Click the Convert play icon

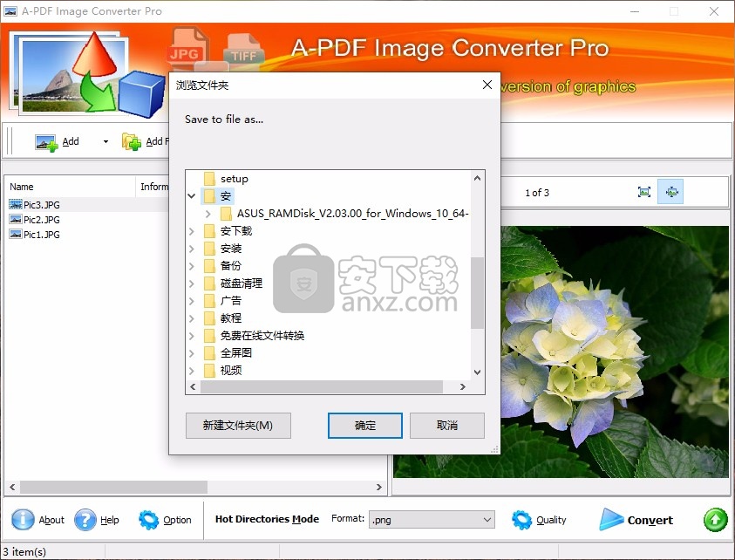click(x=611, y=520)
